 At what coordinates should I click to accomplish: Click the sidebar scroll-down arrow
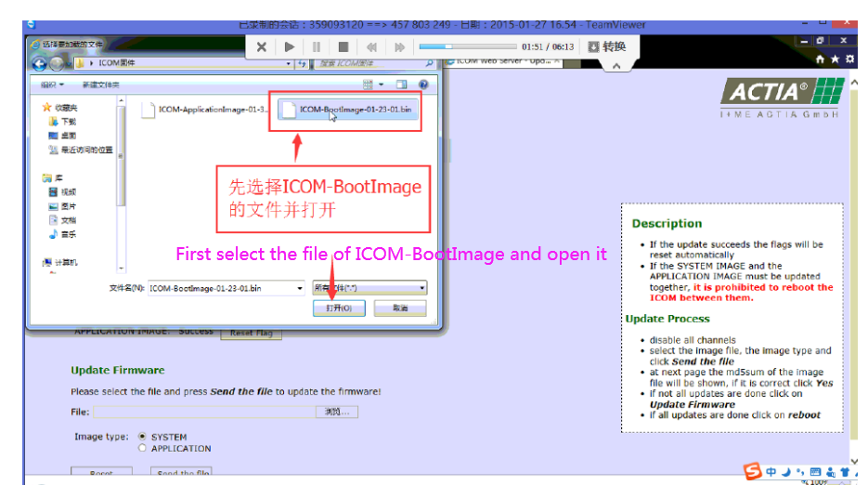click(x=121, y=268)
